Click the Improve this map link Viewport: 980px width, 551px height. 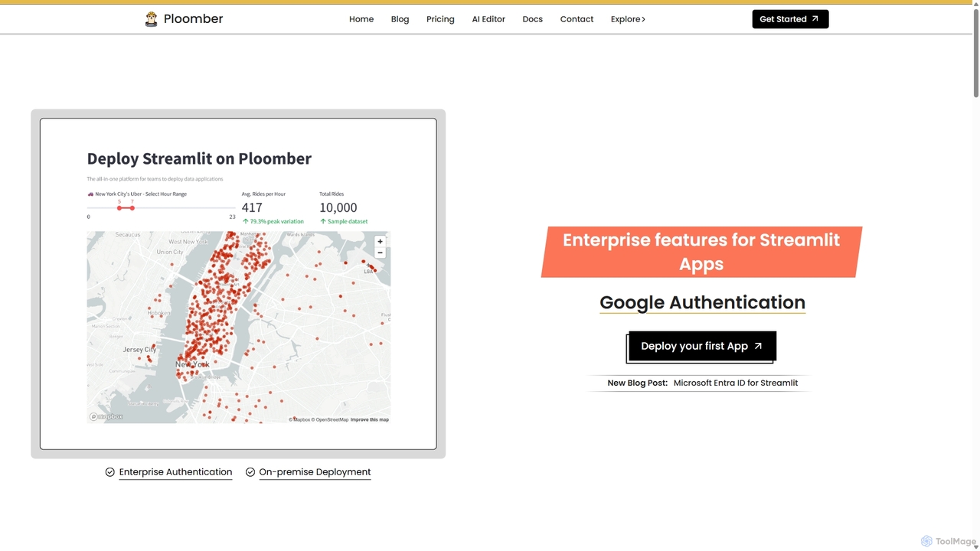(370, 419)
